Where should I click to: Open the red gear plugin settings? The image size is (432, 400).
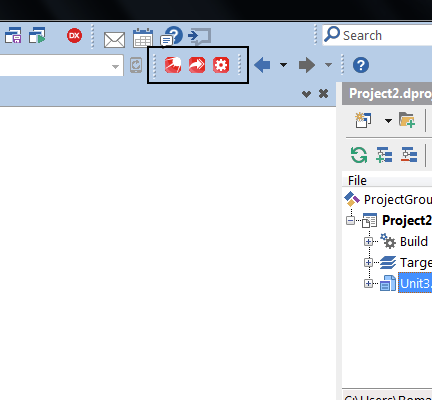[x=221, y=65]
